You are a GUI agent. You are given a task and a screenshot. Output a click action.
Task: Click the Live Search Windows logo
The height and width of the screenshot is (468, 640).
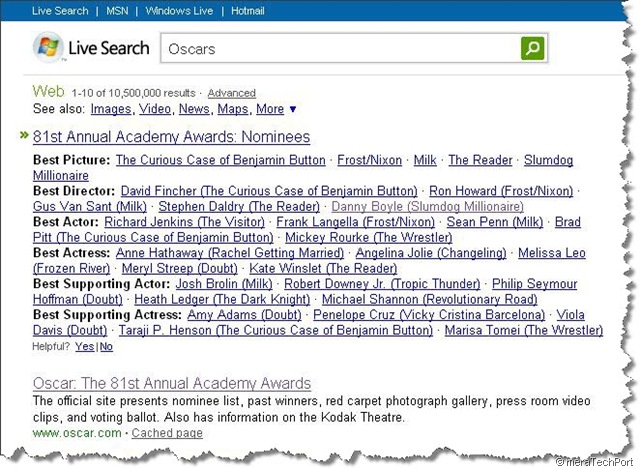48,47
